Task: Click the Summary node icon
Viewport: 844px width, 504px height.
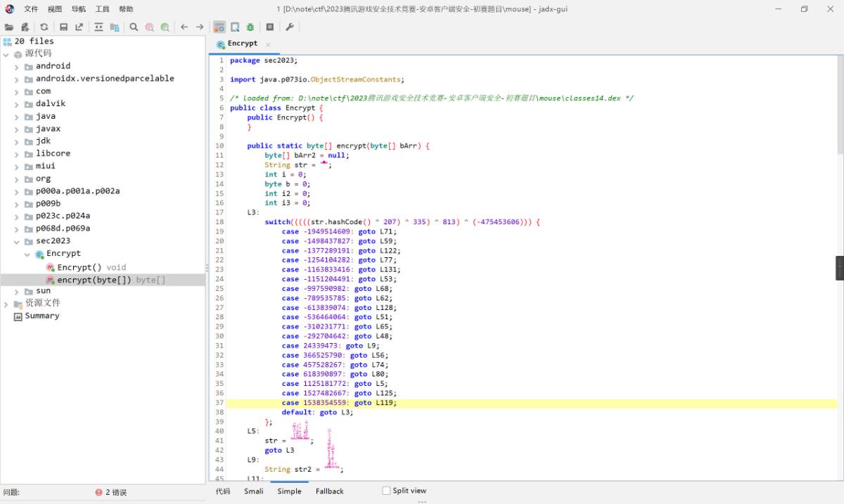Action: click(18, 316)
